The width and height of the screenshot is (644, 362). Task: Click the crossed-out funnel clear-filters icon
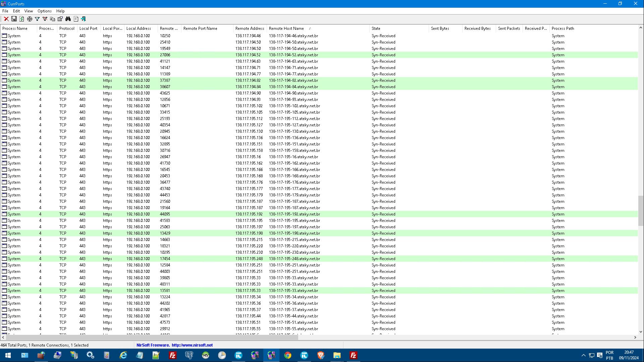45,19
